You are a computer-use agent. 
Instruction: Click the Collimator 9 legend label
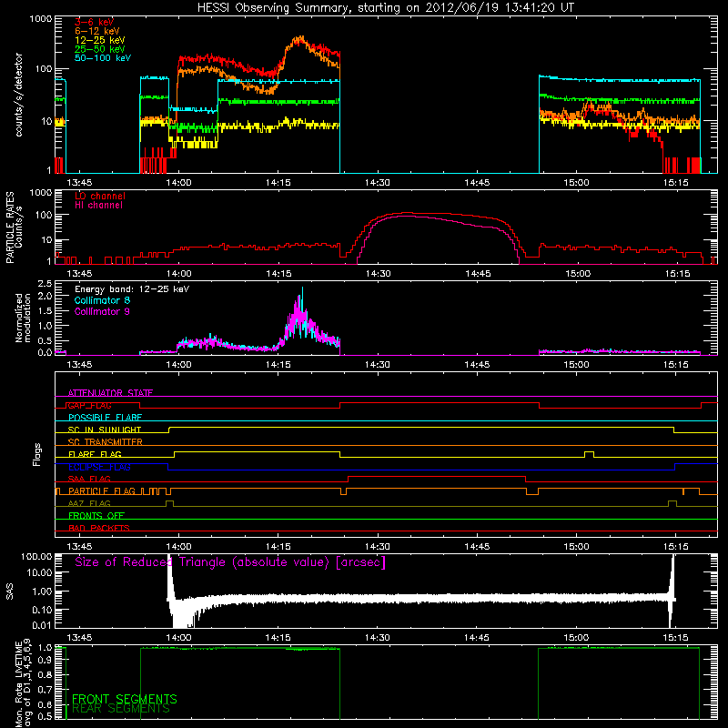point(102,311)
